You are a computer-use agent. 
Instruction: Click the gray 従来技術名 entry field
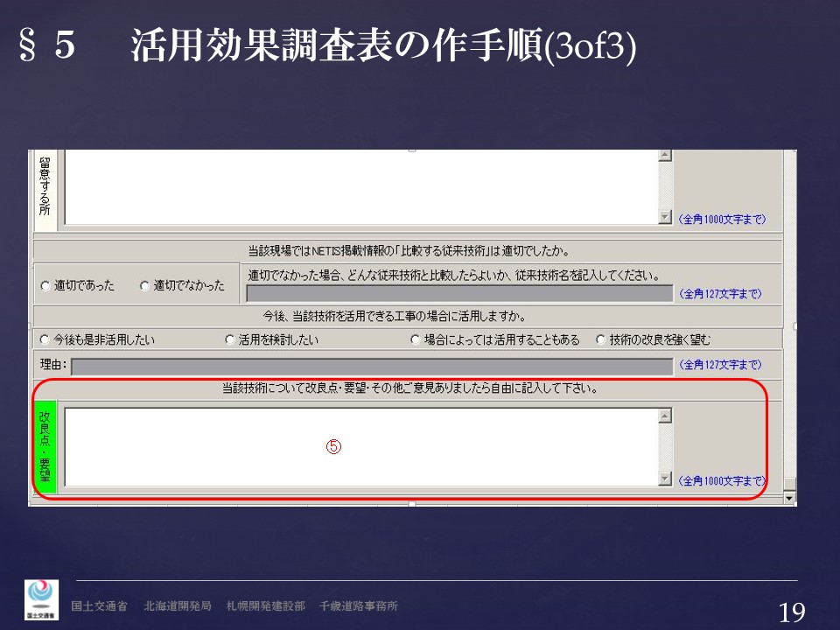(x=458, y=293)
